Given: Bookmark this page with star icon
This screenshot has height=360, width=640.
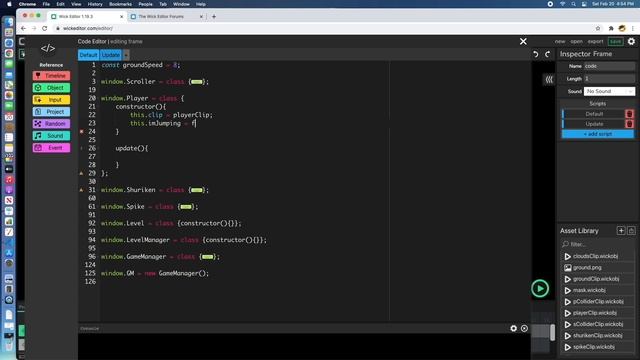Looking at the screenshot, I should pos(598,28).
